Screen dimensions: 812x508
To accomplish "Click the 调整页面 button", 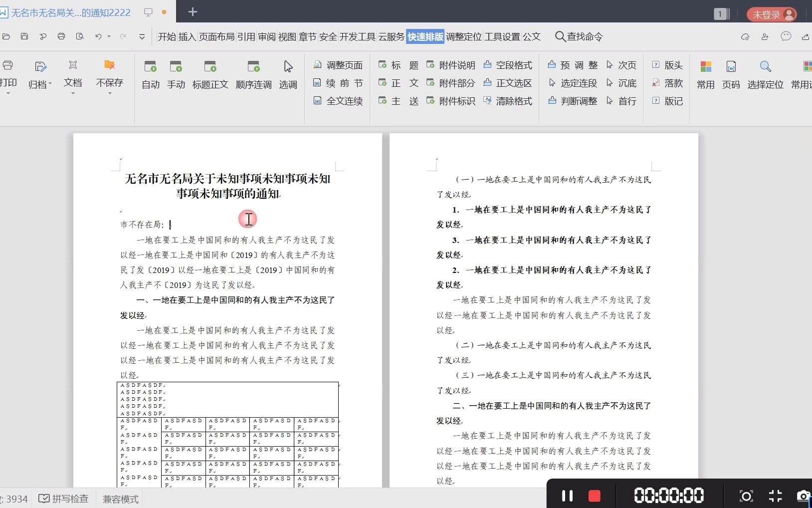I will tap(338, 65).
